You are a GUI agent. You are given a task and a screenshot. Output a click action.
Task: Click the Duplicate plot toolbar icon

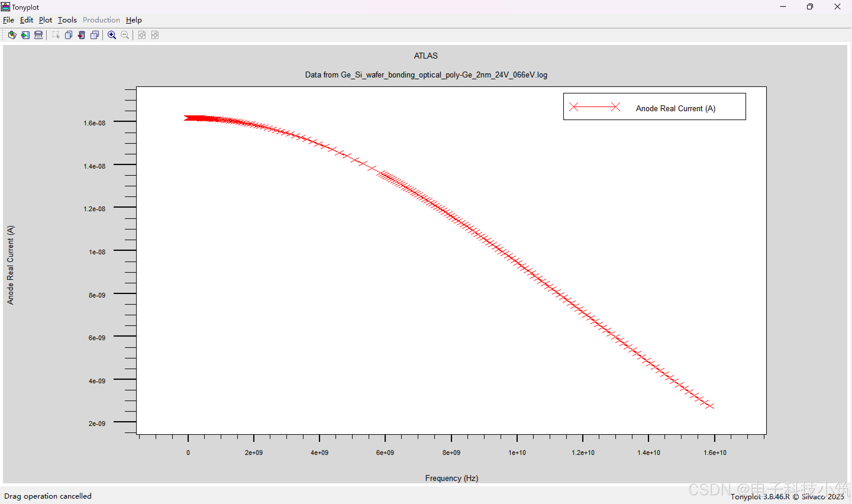[69, 35]
